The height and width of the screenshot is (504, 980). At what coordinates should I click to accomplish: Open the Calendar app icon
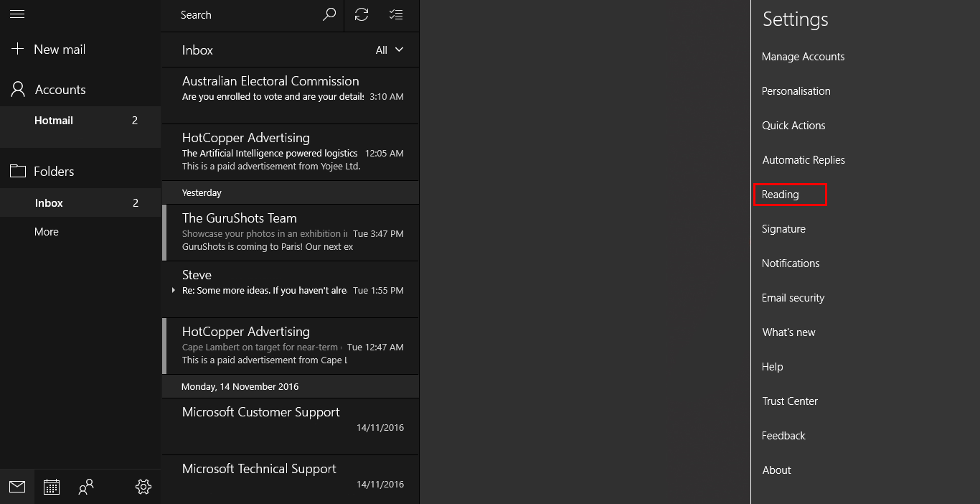point(52,487)
